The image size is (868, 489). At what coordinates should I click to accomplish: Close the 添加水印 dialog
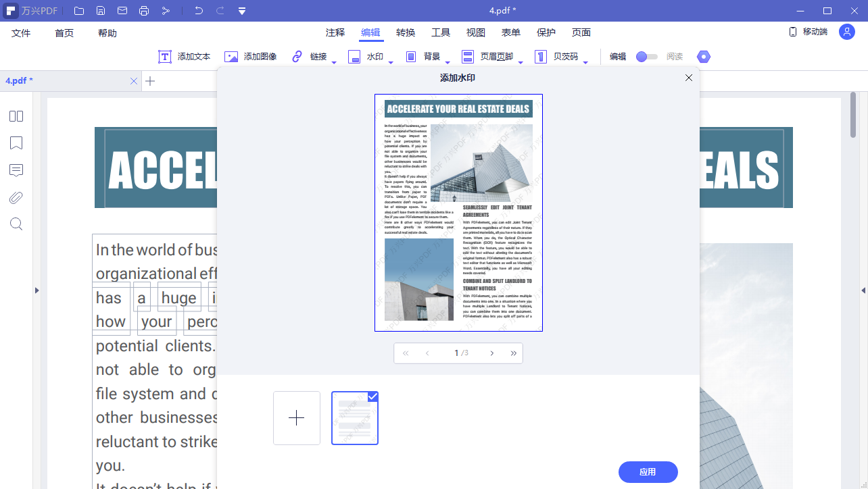(x=689, y=78)
